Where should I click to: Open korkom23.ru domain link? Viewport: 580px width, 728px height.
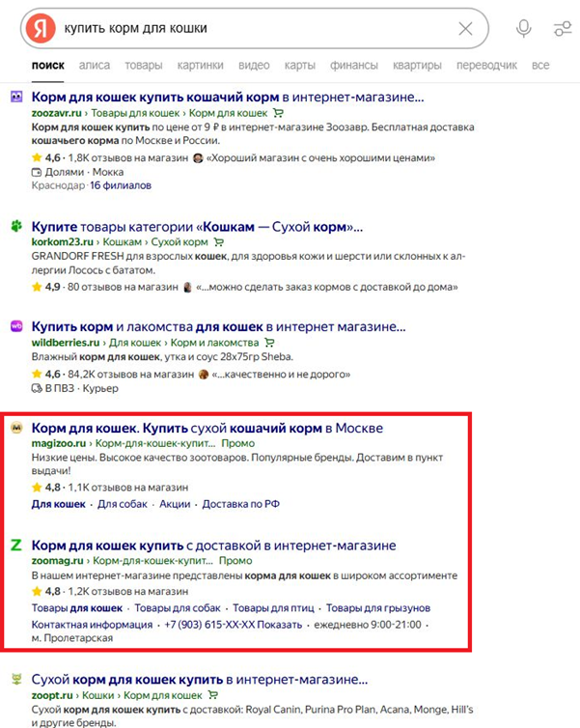(62, 242)
